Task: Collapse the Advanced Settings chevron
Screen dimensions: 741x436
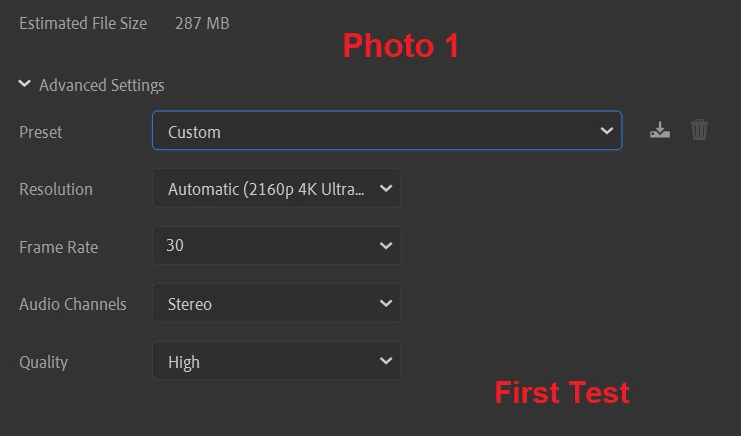Action: click(x=25, y=84)
